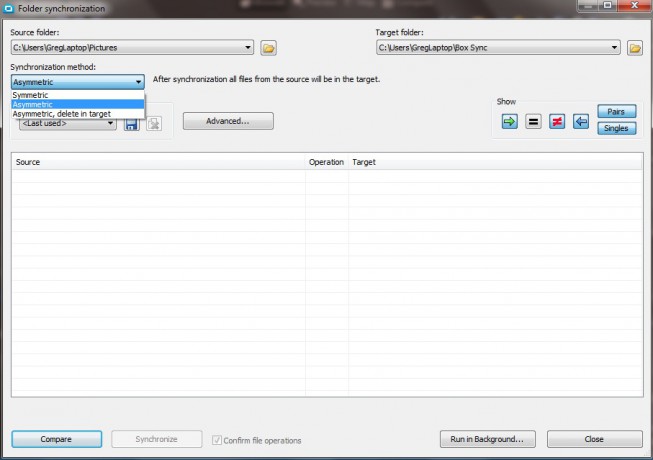Viewport: 653px width, 460px height.
Task: Maximize the Folder synchronization window
Action: click(x=608, y=5)
